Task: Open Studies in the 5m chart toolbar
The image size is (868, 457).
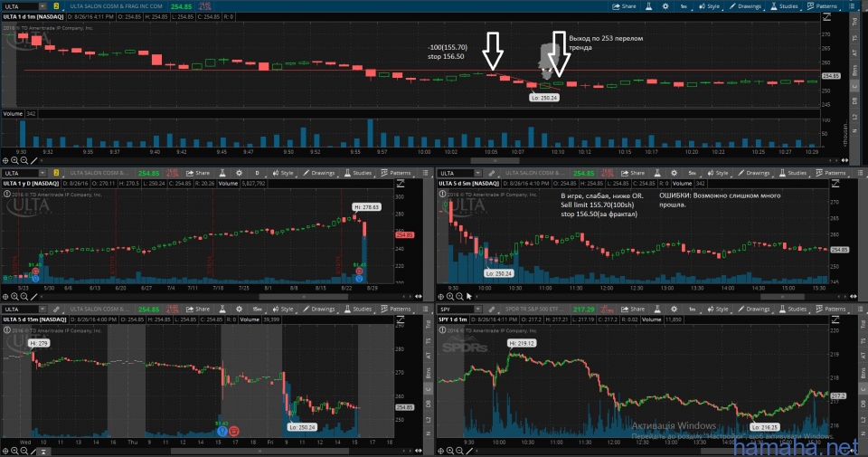Action: pyautogui.click(x=793, y=173)
